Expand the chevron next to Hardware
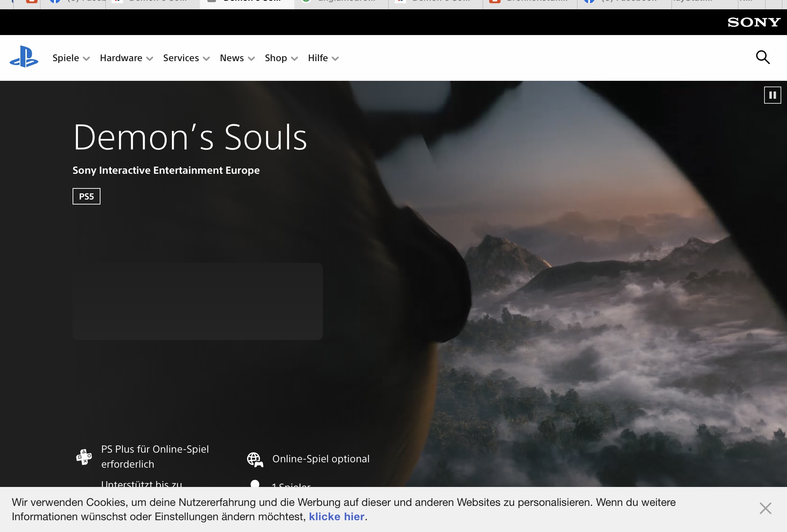 tap(150, 59)
